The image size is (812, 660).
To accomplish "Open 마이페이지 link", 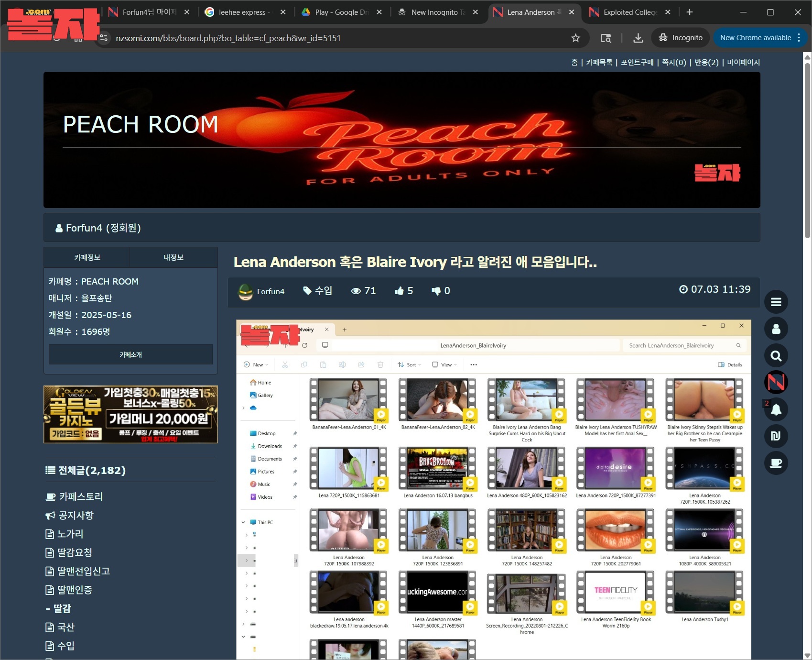I will (x=743, y=62).
